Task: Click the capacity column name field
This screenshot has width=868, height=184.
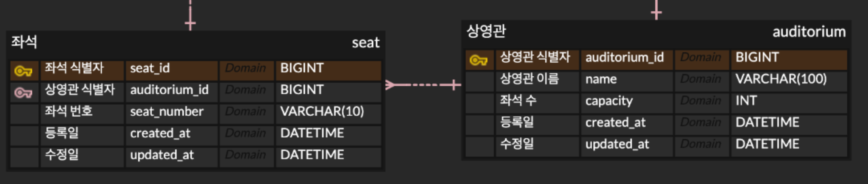Action: click(626, 101)
